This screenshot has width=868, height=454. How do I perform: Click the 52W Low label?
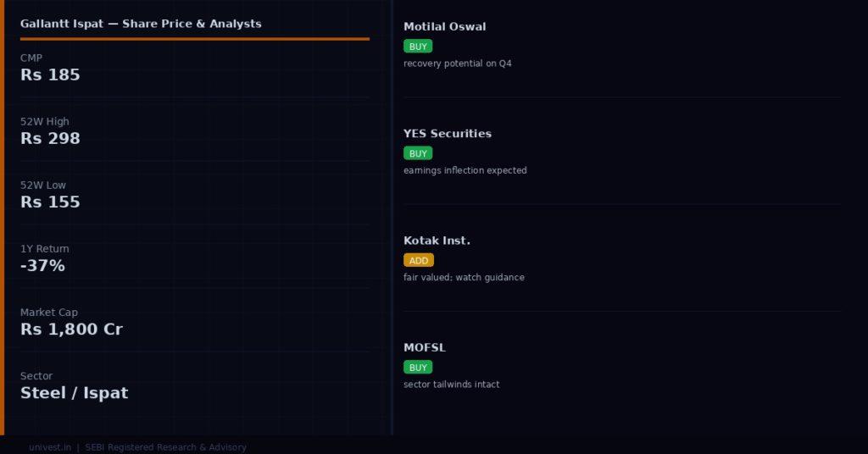point(43,185)
